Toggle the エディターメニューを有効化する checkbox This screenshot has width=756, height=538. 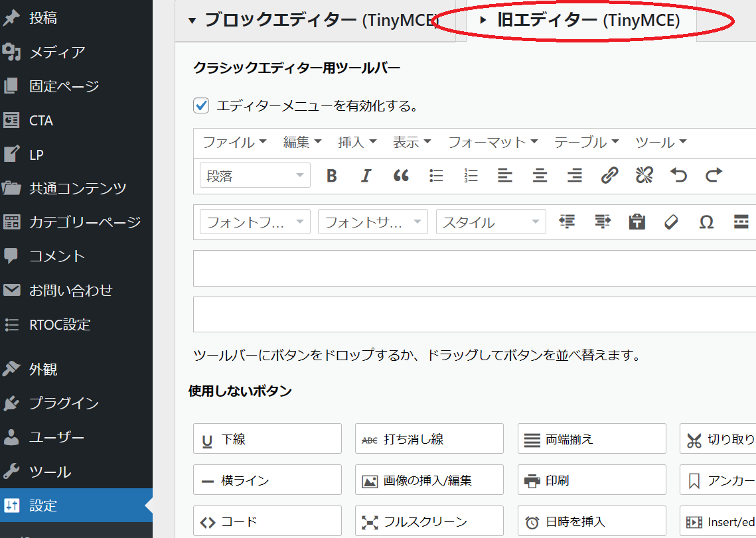pos(201,105)
